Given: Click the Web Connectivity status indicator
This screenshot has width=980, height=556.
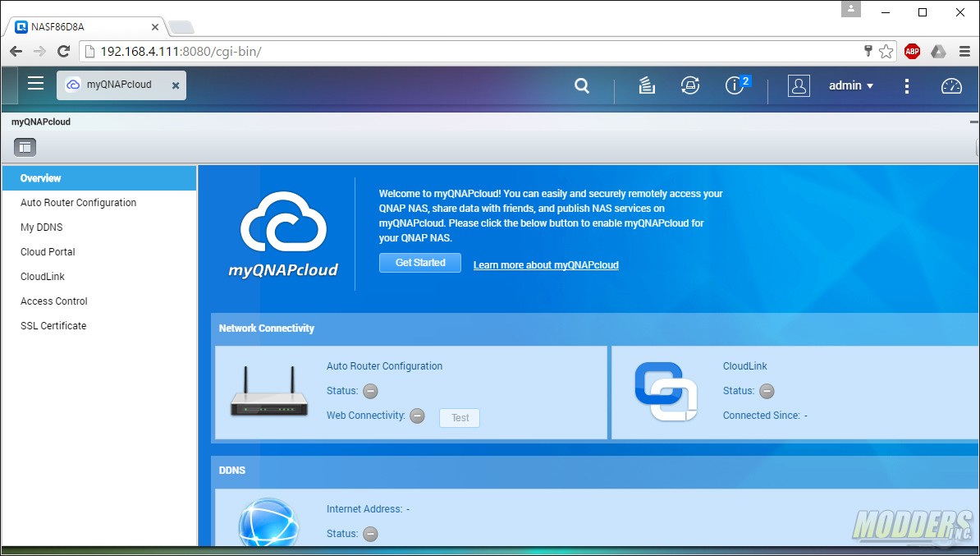Looking at the screenshot, I should click(x=418, y=416).
